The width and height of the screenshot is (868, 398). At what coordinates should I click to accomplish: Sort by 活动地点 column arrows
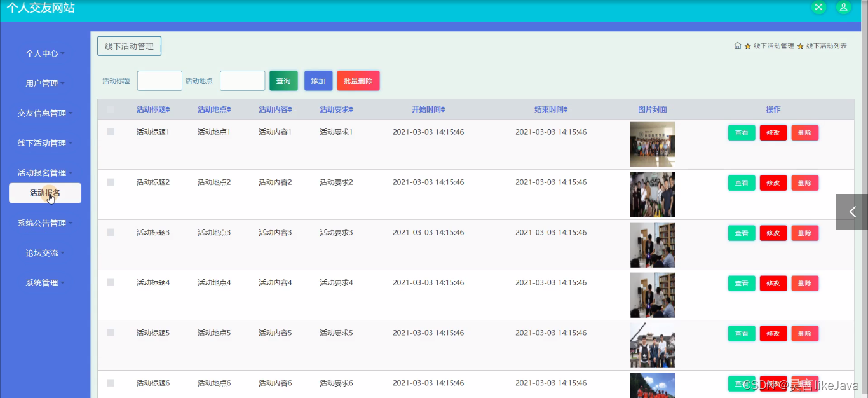229,109
